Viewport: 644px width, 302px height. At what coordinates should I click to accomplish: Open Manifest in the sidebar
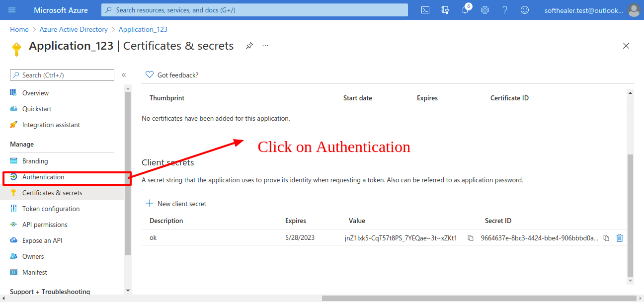tap(35, 272)
